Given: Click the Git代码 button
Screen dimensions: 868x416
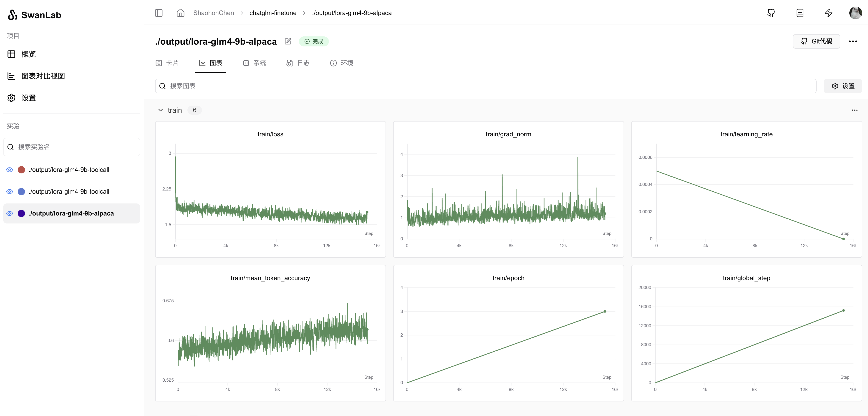Looking at the screenshot, I should point(816,41).
